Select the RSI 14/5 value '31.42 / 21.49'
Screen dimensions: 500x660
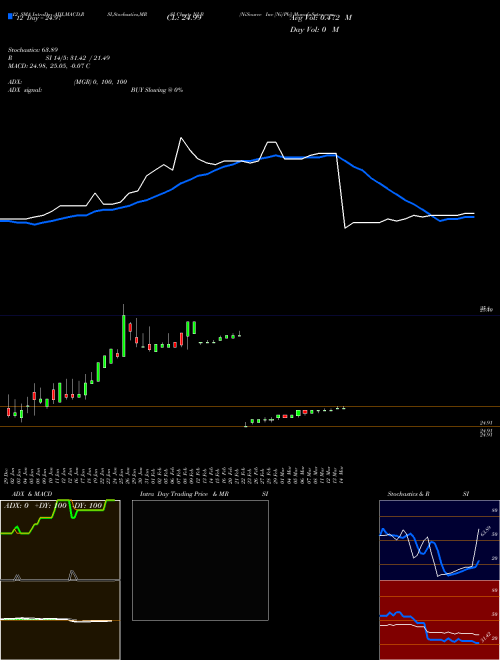click(x=88, y=58)
